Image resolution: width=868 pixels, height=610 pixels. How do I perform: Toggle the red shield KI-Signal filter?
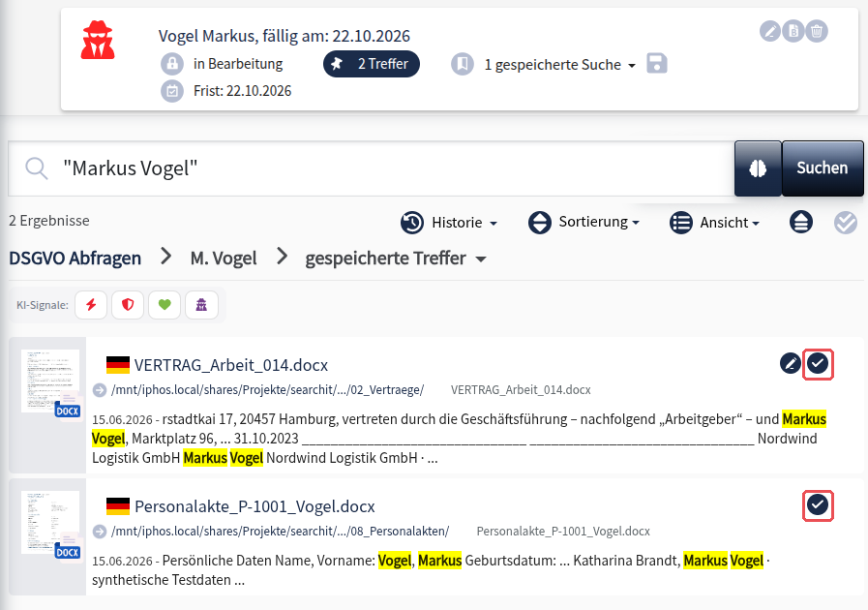coord(128,305)
